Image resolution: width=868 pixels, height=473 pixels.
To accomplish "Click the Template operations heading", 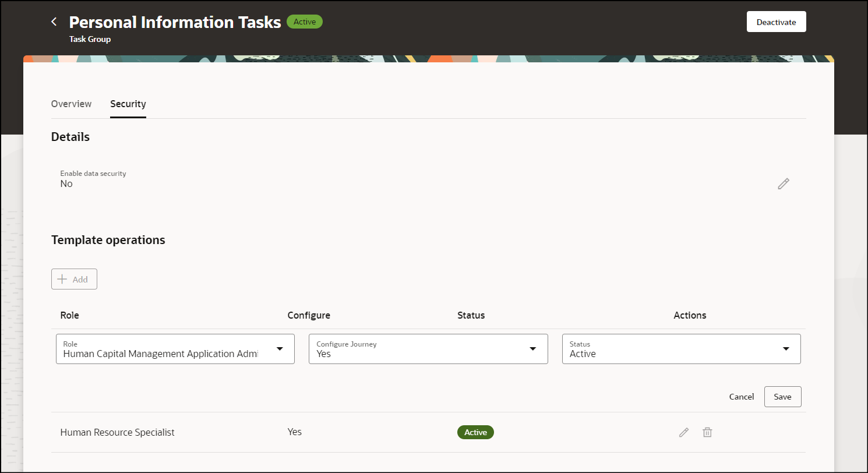I will (108, 240).
